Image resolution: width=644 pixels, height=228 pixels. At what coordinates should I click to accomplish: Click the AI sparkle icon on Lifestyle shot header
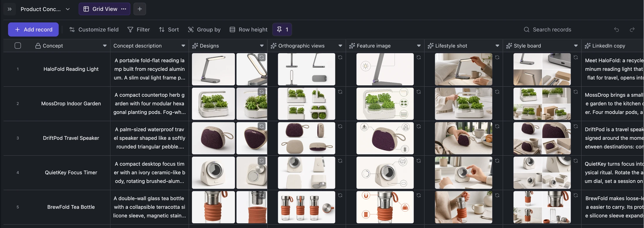pos(430,46)
